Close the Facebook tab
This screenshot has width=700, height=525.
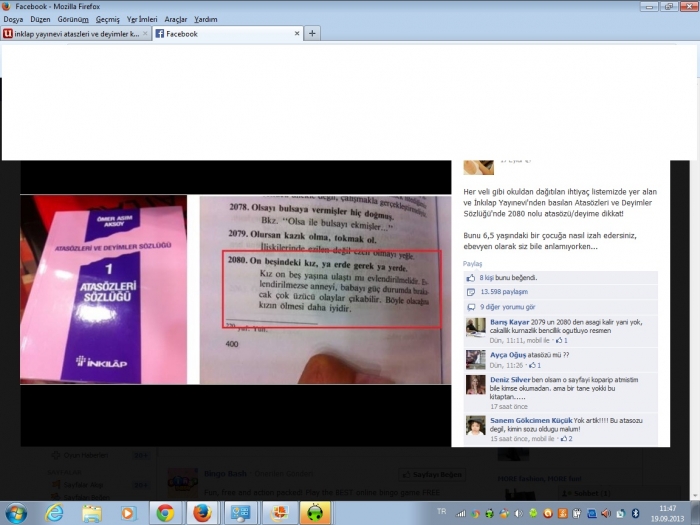tap(296, 33)
